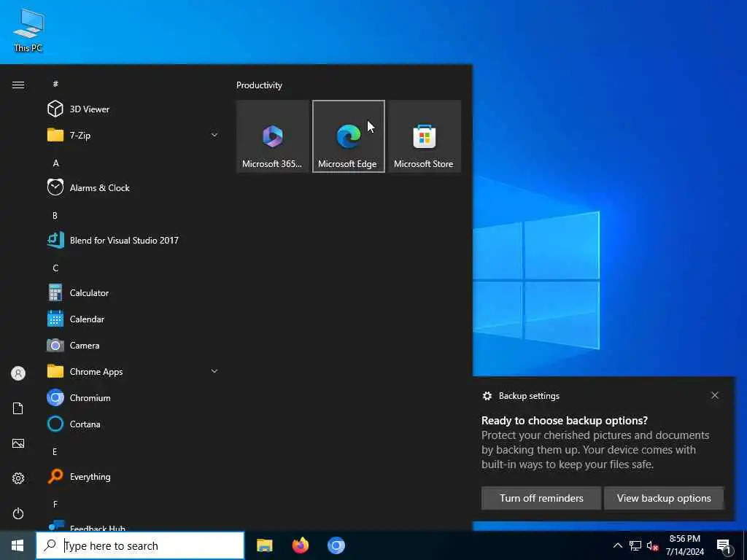Click the Backup settings notification title
The width and height of the screenshot is (747, 560).
pyautogui.click(x=529, y=396)
